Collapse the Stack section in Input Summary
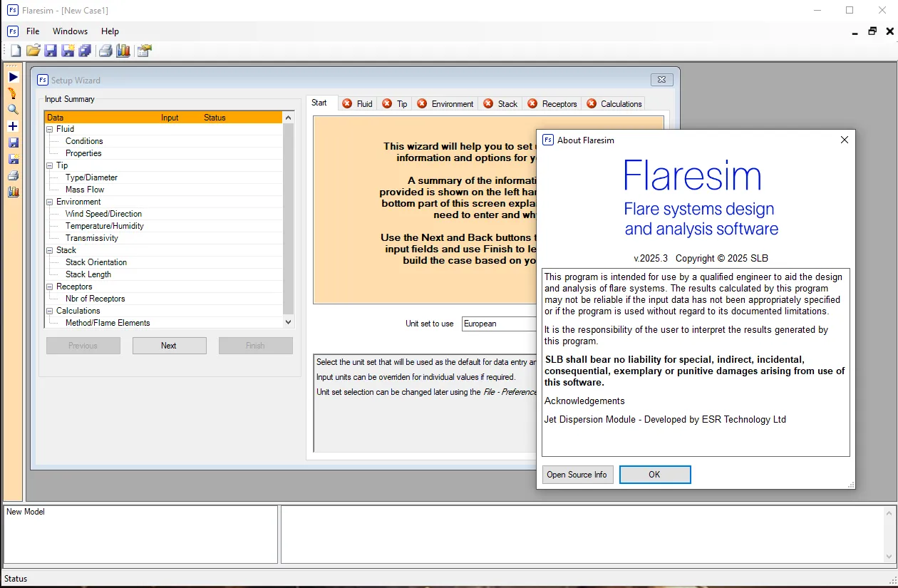Image resolution: width=898 pixels, height=588 pixels. pyautogui.click(x=49, y=250)
